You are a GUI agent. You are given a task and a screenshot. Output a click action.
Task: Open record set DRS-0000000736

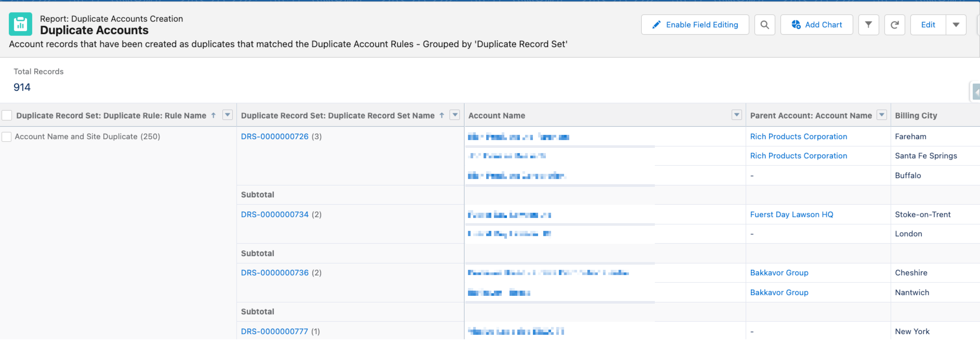[x=275, y=273]
